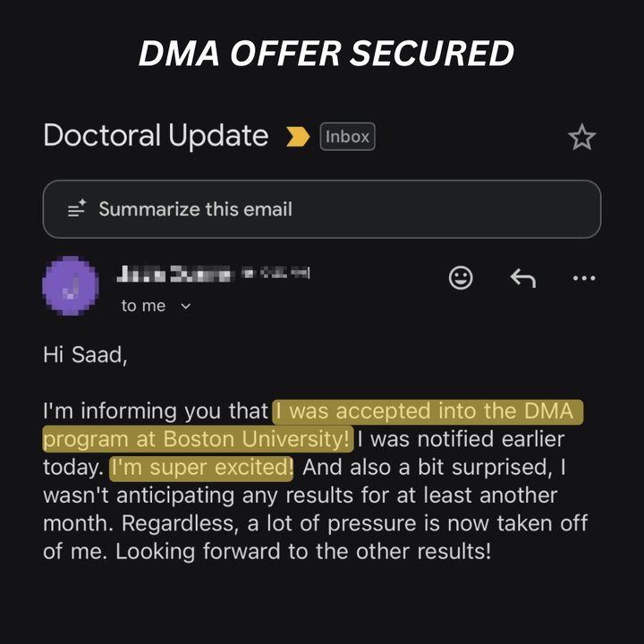The height and width of the screenshot is (644, 644).
Task: Click the 'DMA OFFER SECURED' heading
Action: point(326,54)
